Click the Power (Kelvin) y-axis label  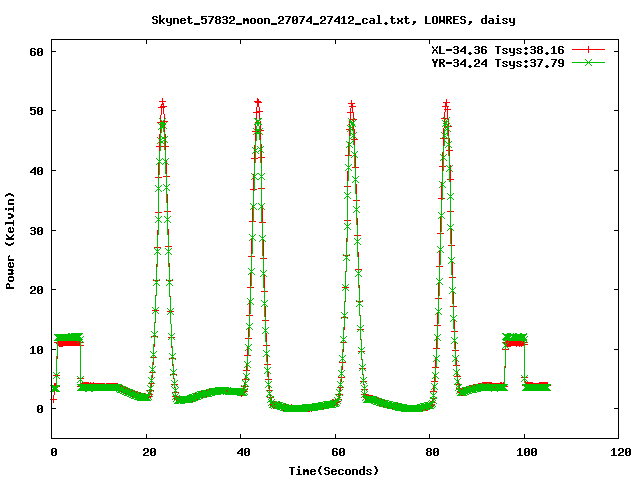[x=11, y=243]
